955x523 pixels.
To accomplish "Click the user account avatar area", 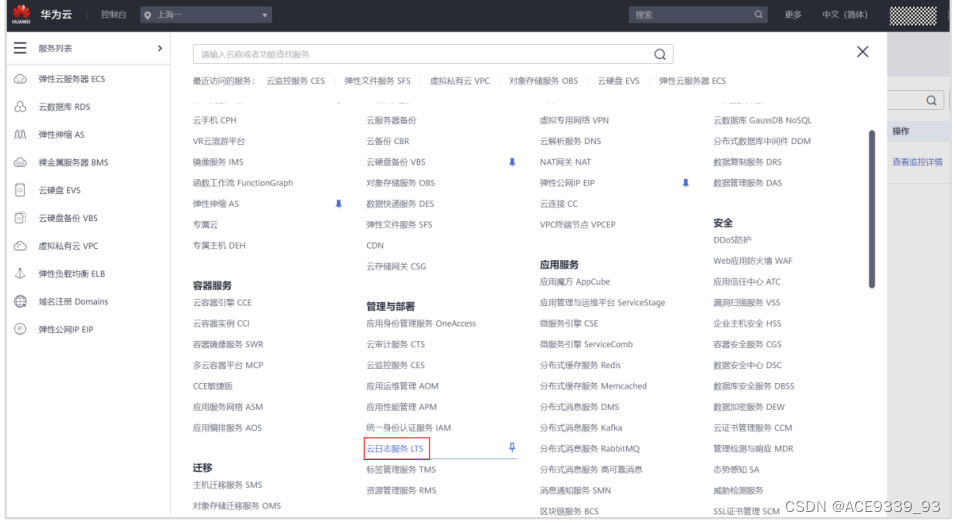I will click(913, 15).
